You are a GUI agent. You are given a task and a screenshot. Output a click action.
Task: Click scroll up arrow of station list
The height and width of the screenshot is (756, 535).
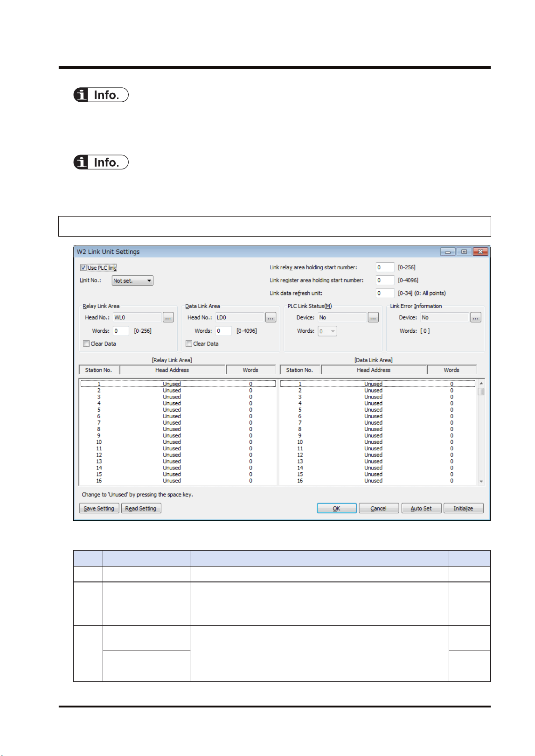[481, 384]
